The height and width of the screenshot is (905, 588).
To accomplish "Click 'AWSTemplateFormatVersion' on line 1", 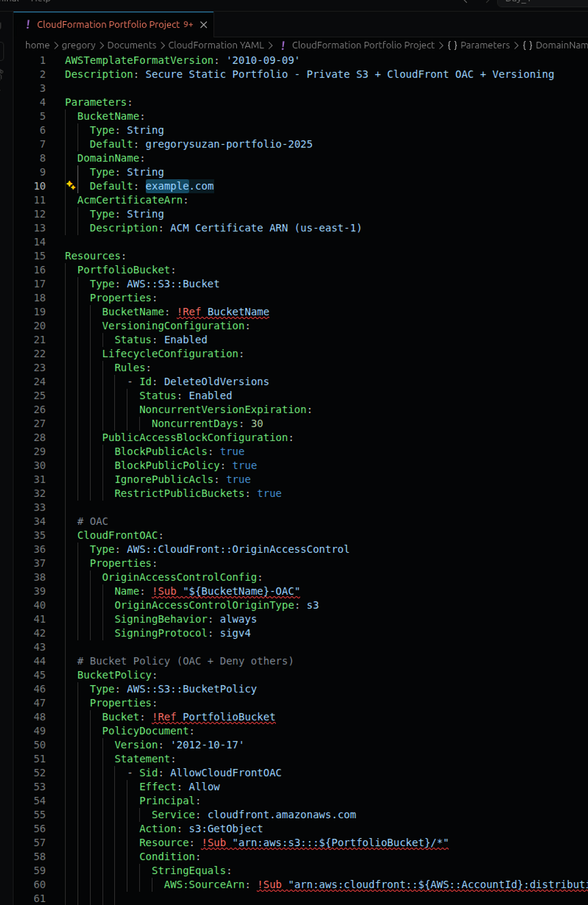I will coord(139,60).
